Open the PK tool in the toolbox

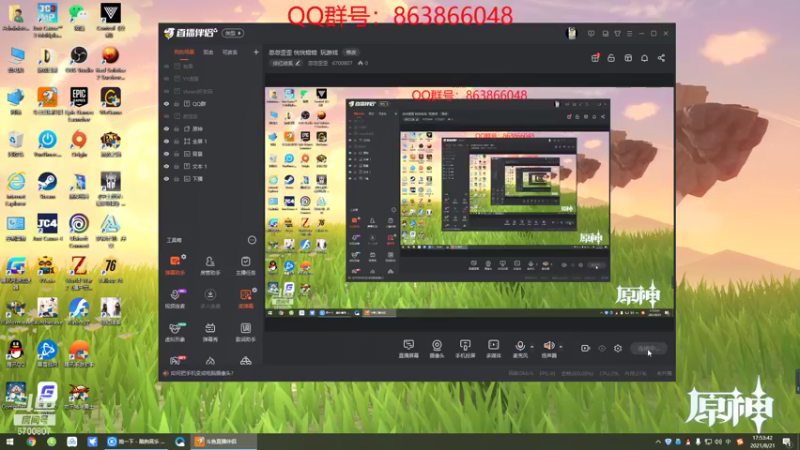pos(175,361)
